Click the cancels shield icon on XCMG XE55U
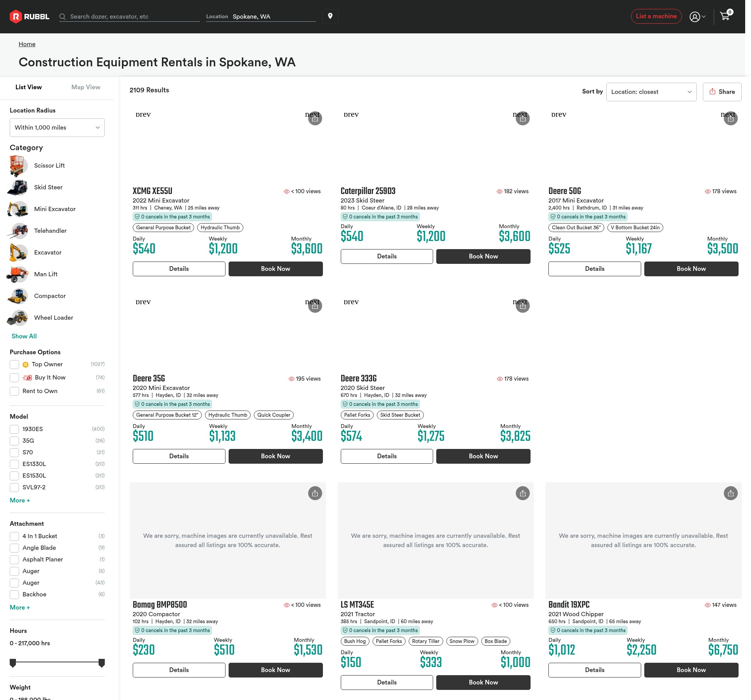The height and width of the screenshot is (700, 751). 137,217
